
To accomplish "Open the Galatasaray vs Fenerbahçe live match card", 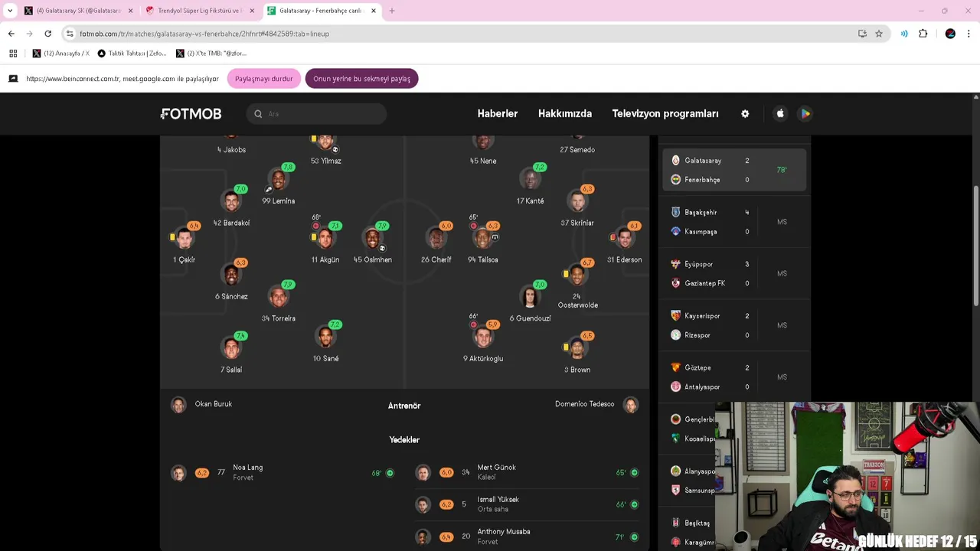I will [734, 170].
